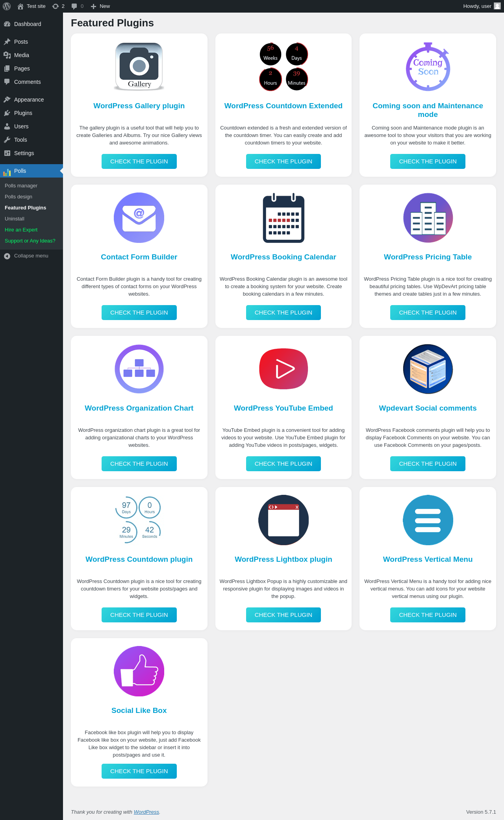Click the Test site name link

pyautogui.click(x=36, y=6)
